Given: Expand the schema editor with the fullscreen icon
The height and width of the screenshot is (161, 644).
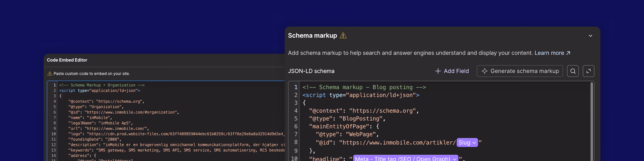Looking at the screenshot, I should 588,71.
